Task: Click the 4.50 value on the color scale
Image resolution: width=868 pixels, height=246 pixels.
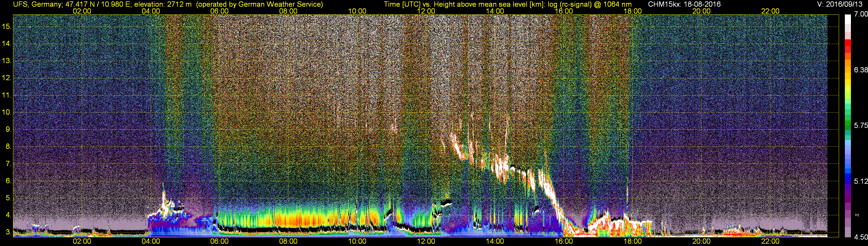Action: coord(860,237)
